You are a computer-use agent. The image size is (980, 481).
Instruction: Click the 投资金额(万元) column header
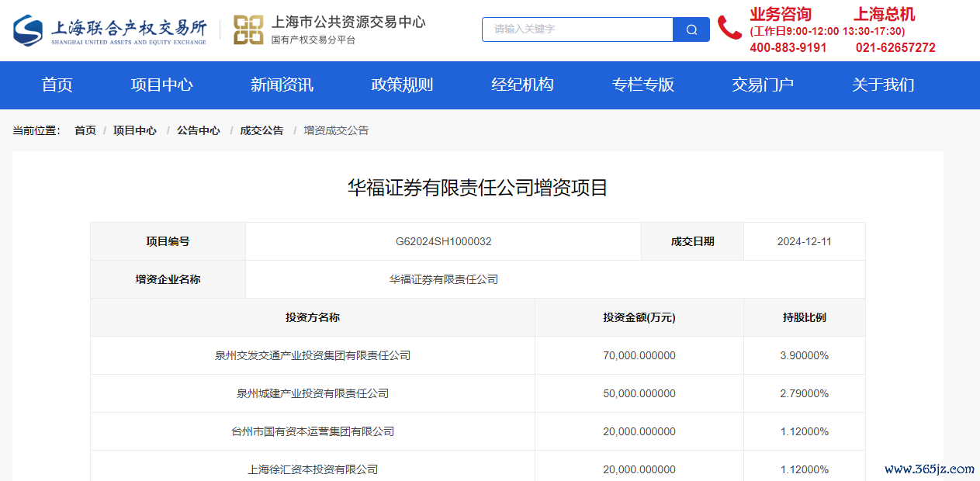(639, 317)
